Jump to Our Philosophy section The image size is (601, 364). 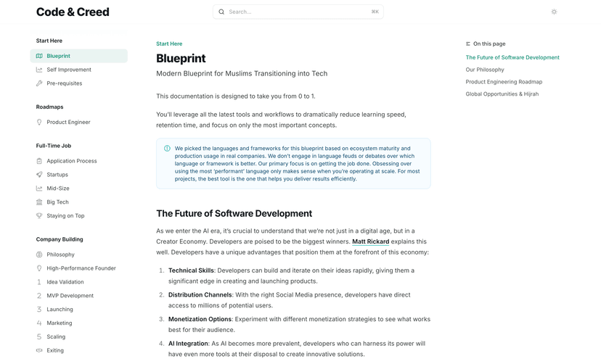coord(485,70)
